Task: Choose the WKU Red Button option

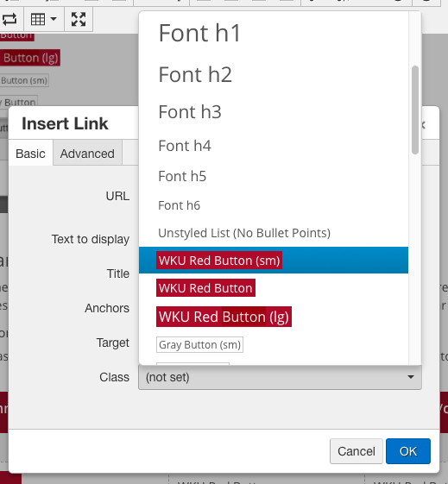Action: point(274,288)
